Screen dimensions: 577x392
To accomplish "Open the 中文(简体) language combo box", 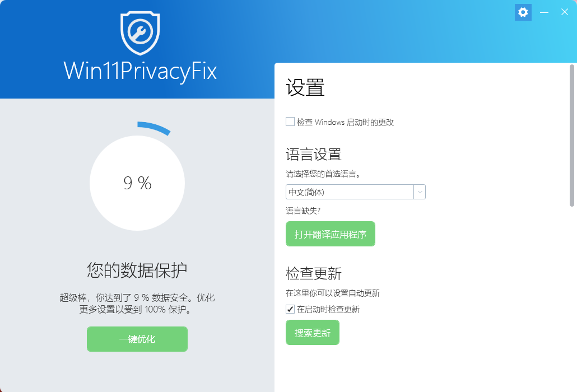I will [x=350, y=192].
